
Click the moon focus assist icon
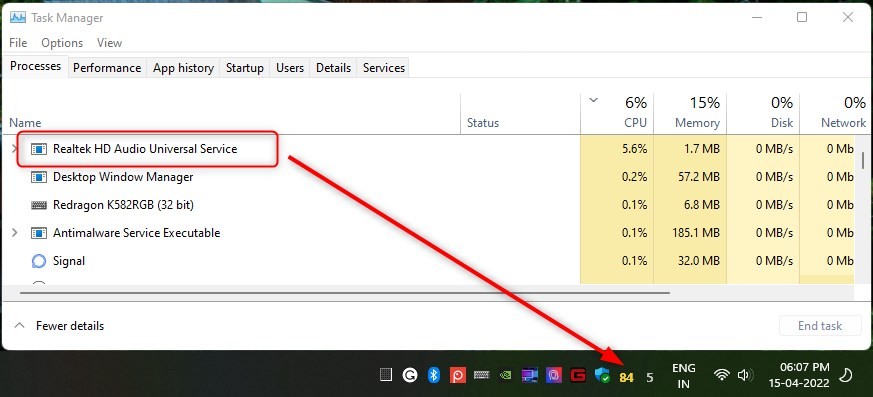845,375
